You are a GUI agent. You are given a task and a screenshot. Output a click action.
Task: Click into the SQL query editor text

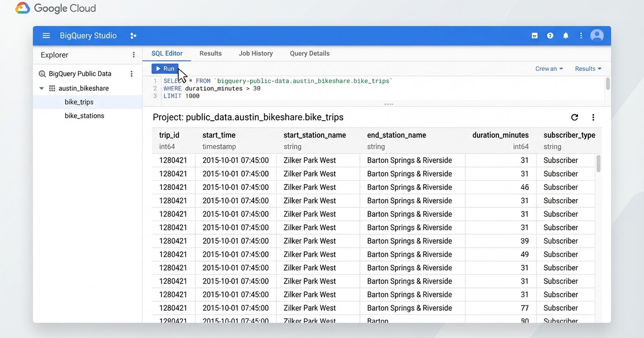tap(278, 89)
